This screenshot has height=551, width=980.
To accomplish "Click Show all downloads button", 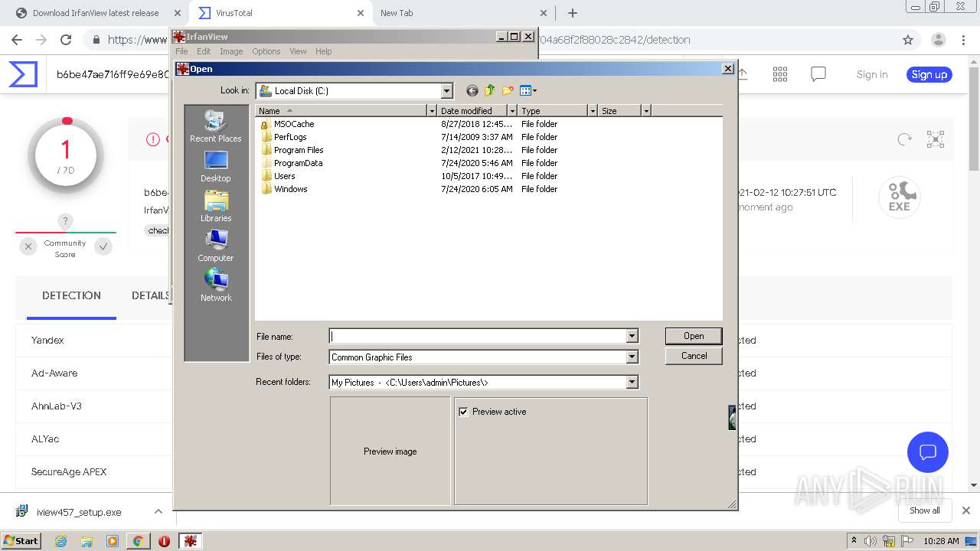I will pos(925,510).
